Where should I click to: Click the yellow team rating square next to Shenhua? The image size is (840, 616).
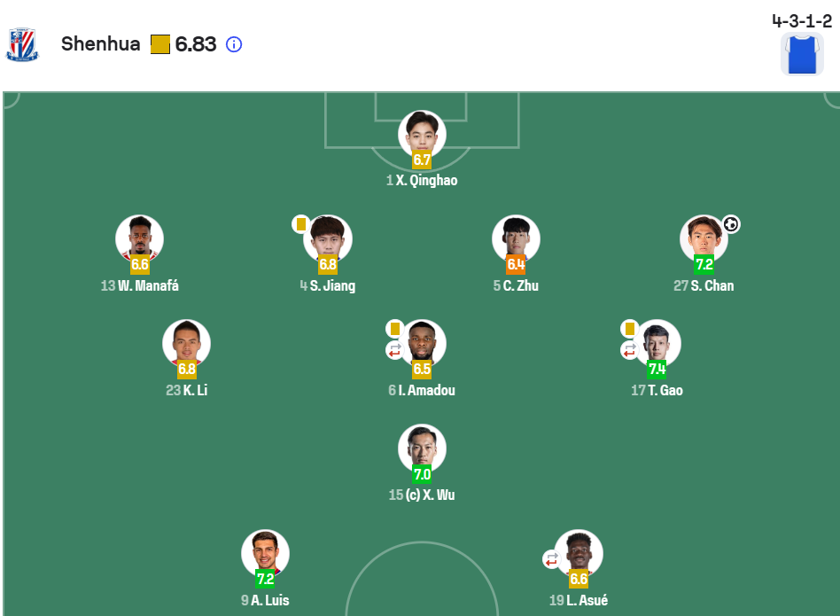click(160, 44)
